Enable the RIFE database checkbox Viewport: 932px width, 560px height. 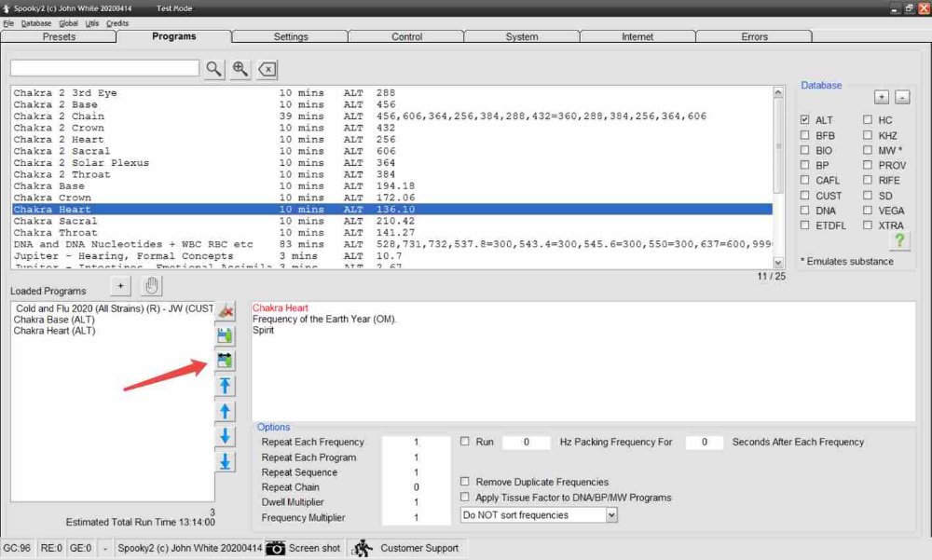click(x=867, y=181)
